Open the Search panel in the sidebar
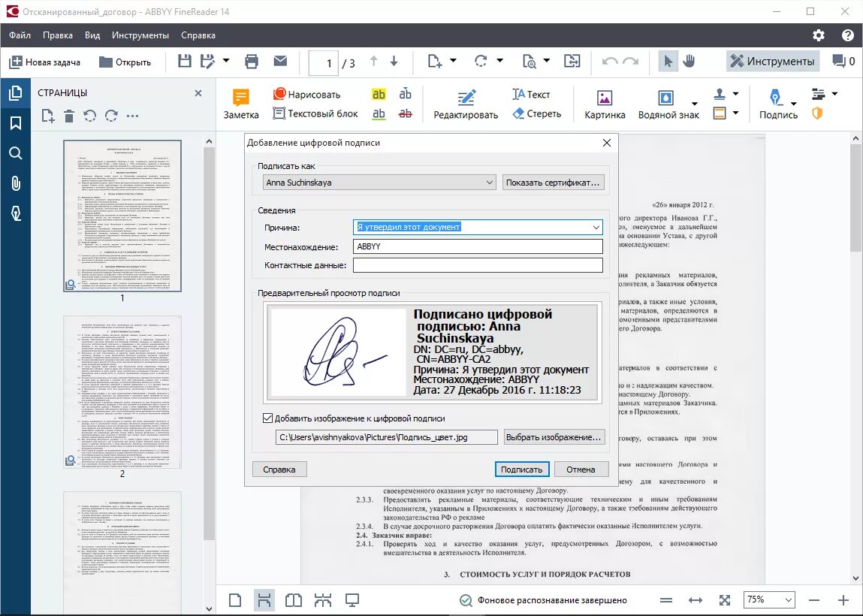Viewport: 863px width, 616px height. click(16, 153)
